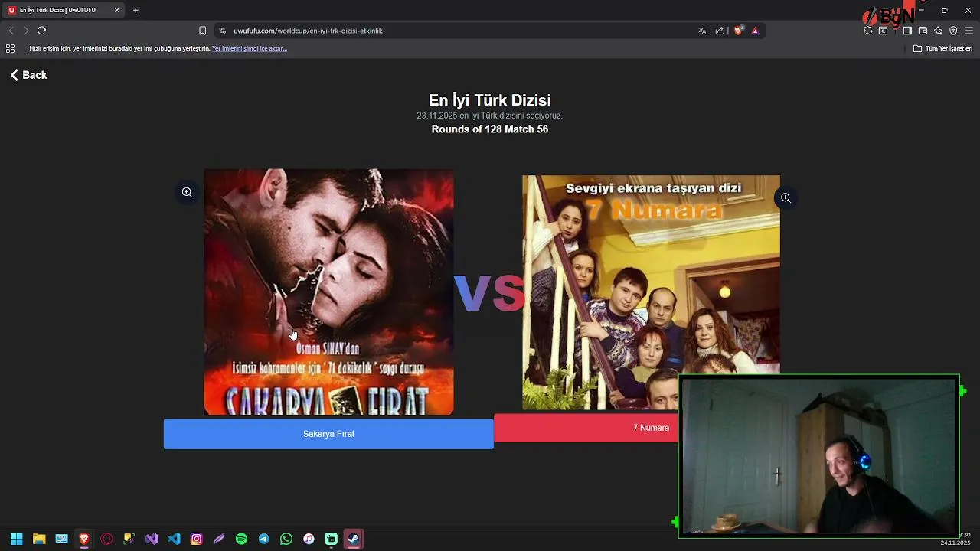Open the browser hamburger menu
The height and width of the screenshot is (551, 980).
969,31
